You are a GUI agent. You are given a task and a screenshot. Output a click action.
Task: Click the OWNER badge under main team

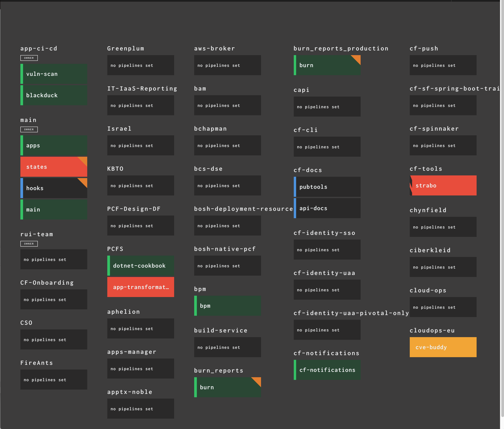click(29, 129)
